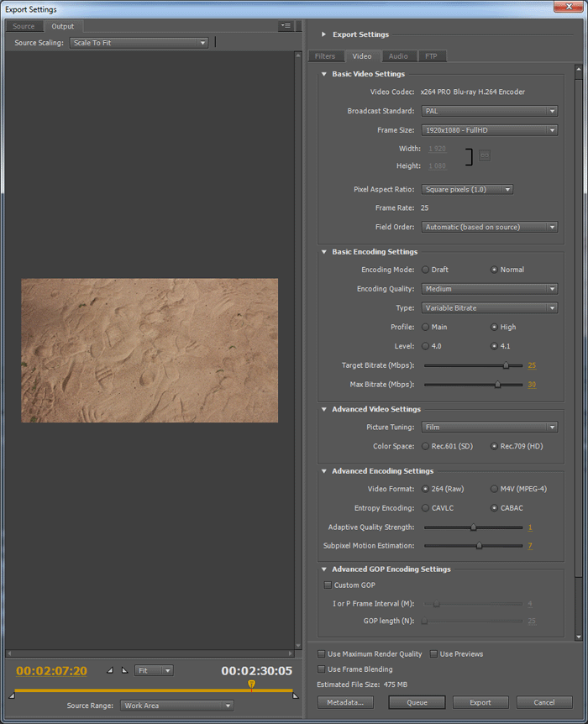588x724 pixels.
Task: Open the FTP tab
Action: point(432,56)
